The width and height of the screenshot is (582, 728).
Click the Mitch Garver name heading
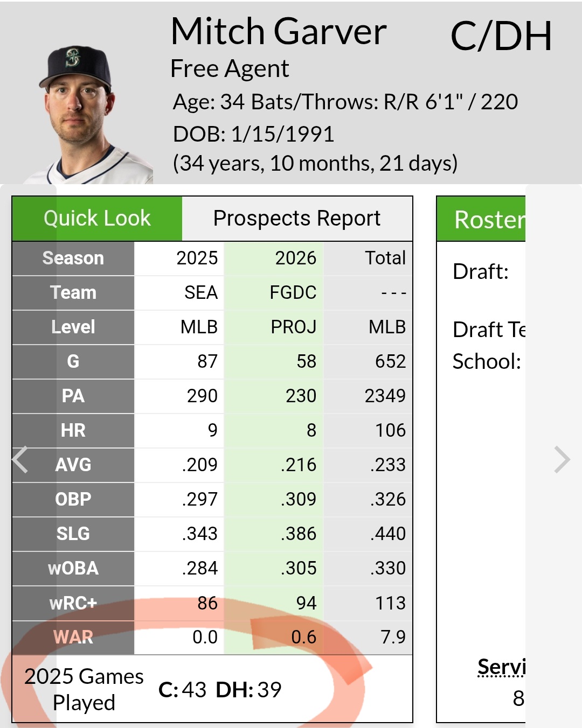[279, 32]
